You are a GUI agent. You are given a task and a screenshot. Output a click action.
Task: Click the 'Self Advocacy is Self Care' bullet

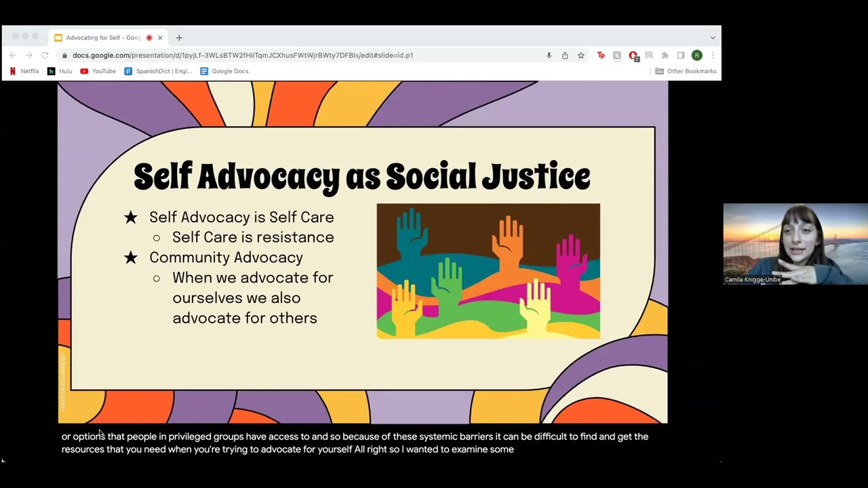click(x=241, y=217)
